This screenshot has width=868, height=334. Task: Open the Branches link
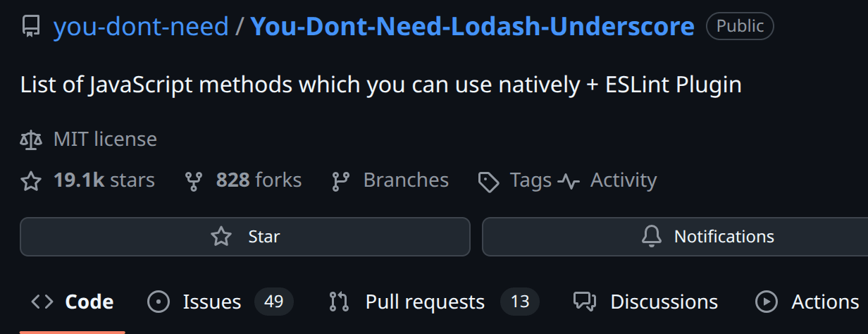coord(406,180)
